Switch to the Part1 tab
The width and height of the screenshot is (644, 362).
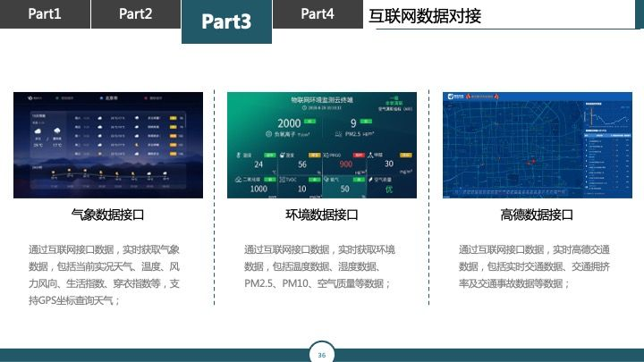(x=45, y=14)
